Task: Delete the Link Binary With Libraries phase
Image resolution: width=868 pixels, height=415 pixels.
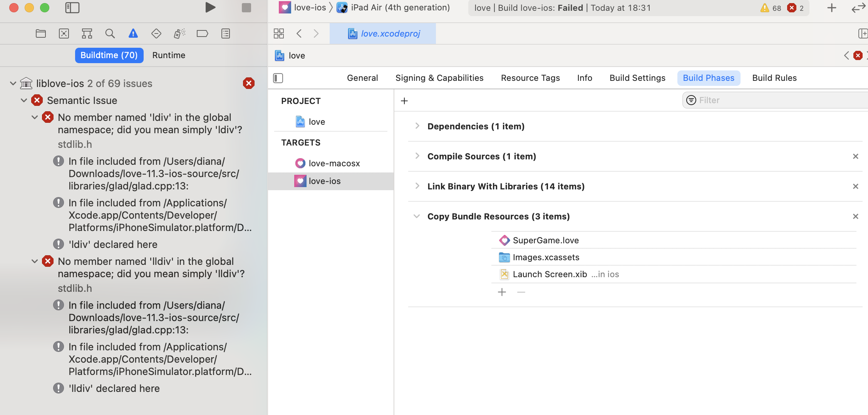Action: (x=856, y=186)
